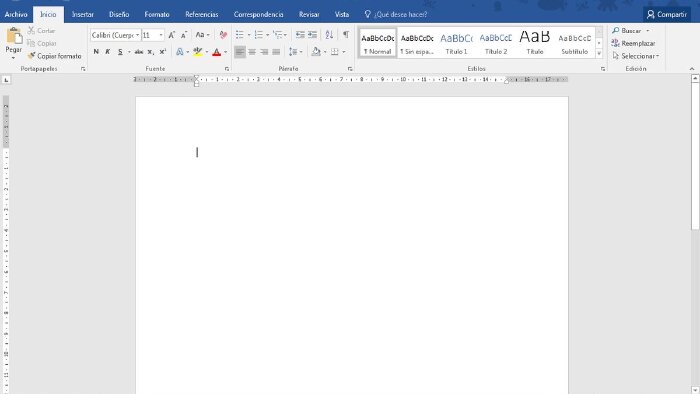Switch to the Referencias tab
The width and height of the screenshot is (700, 394).
point(202,14)
